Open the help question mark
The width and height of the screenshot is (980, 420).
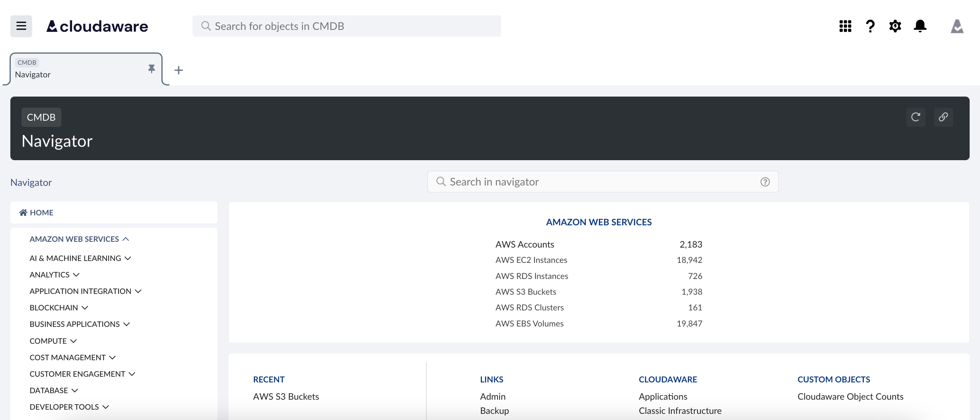870,26
